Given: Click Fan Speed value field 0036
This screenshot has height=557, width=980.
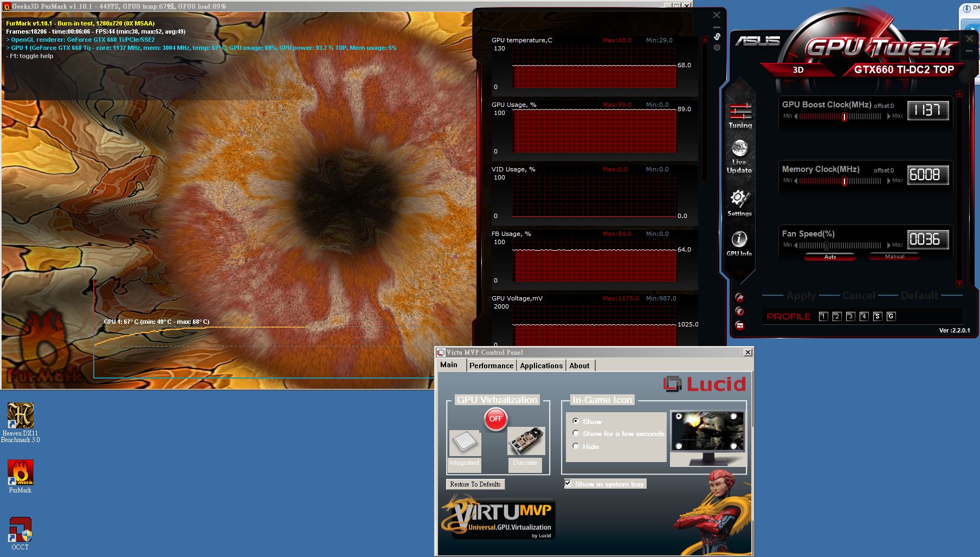Looking at the screenshot, I should click(928, 240).
